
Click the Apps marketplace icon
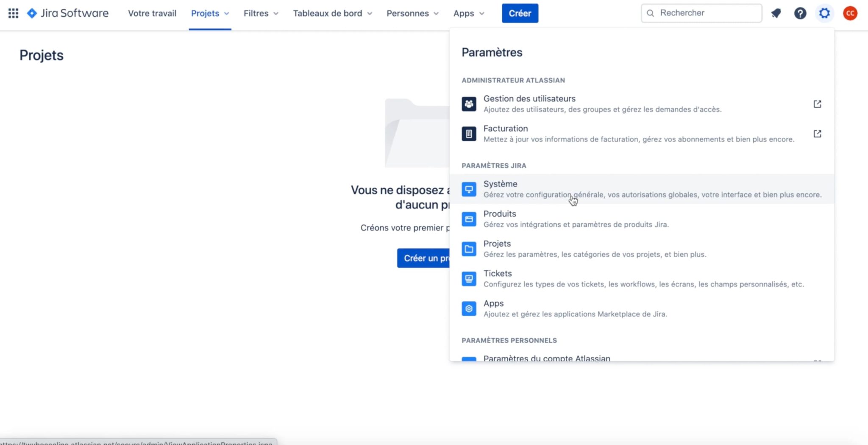[469, 309]
